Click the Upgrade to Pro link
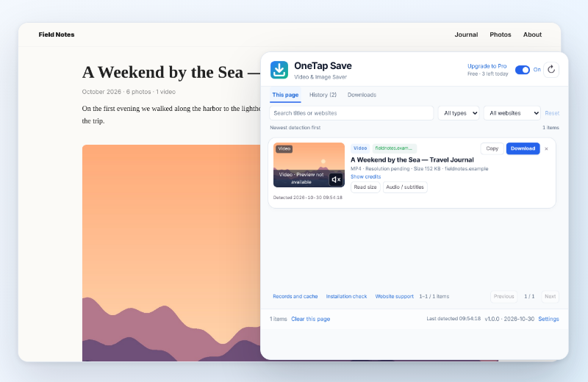 tap(487, 66)
